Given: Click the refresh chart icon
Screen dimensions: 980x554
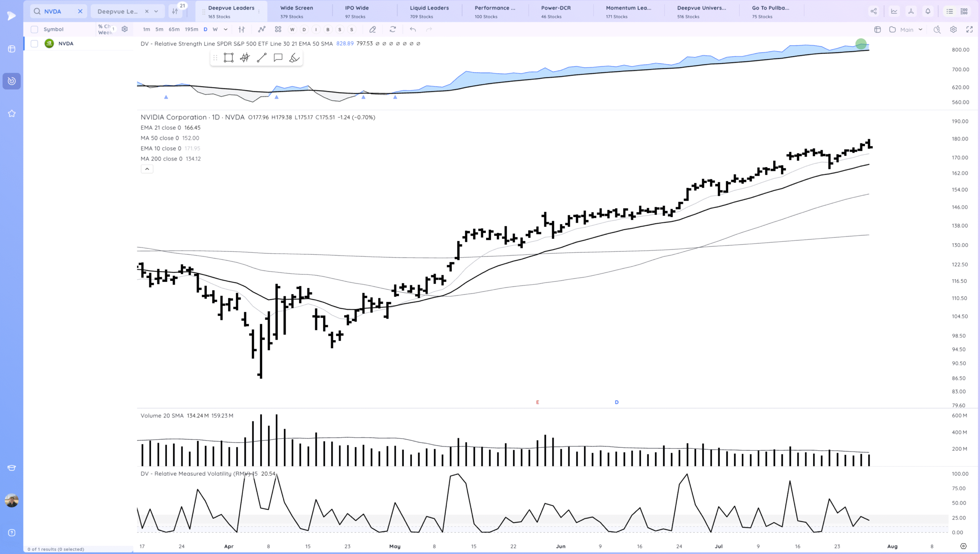Looking at the screenshot, I should 393,29.
